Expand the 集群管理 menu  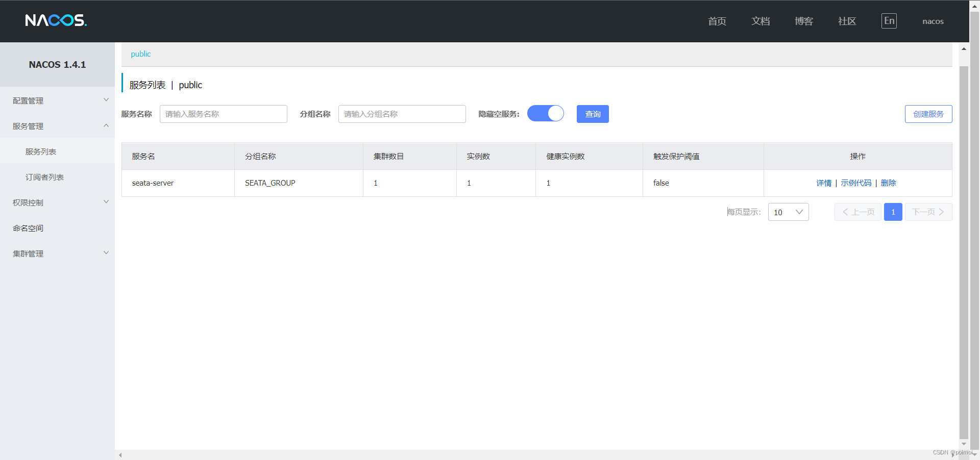(x=57, y=253)
